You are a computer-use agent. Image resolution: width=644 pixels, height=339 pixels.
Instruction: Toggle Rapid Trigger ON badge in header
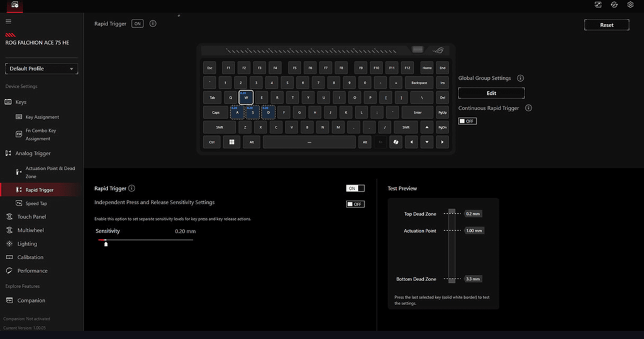pyautogui.click(x=138, y=23)
